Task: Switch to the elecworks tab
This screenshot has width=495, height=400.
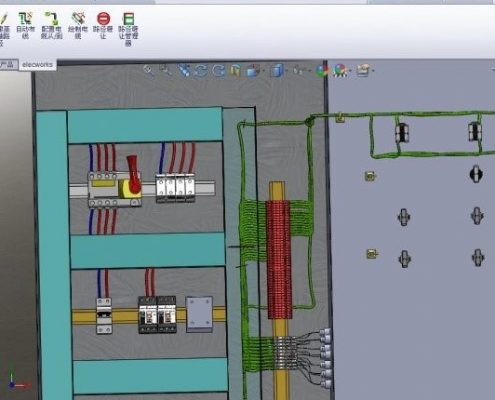Action: (37, 65)
